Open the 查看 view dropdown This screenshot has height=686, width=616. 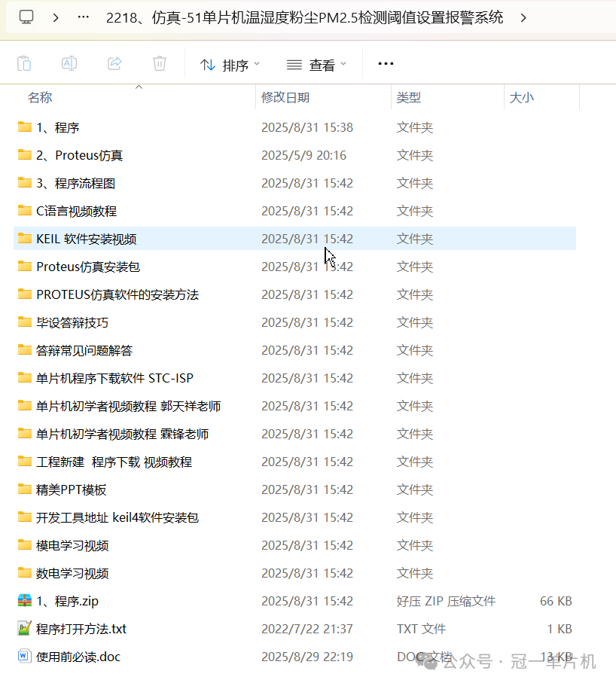(x=316, y=66)
